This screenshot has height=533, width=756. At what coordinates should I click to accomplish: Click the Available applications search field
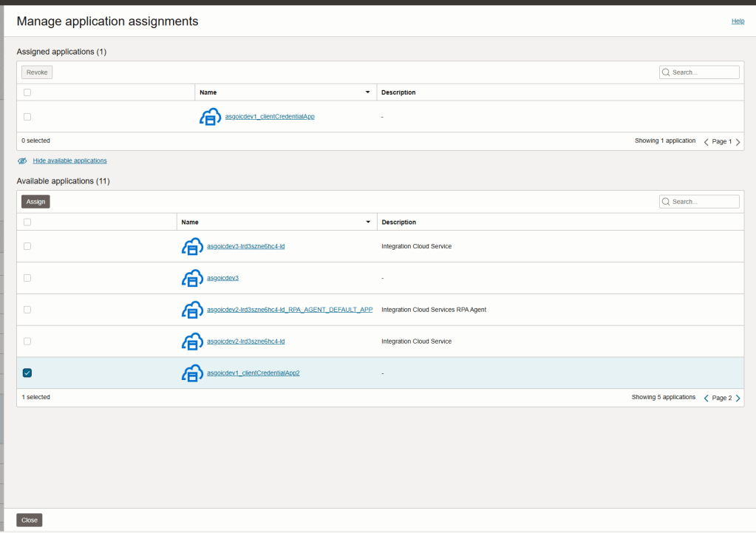(704, 202)
